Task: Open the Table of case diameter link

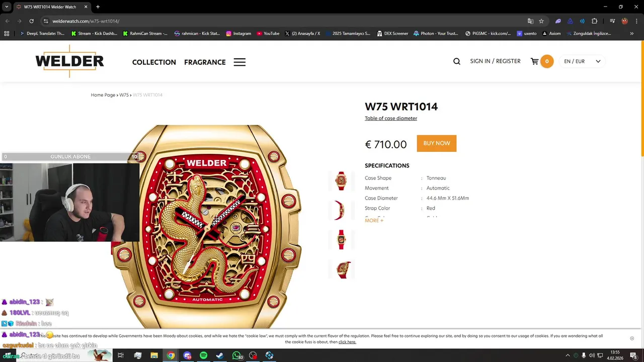Action: 391,118
